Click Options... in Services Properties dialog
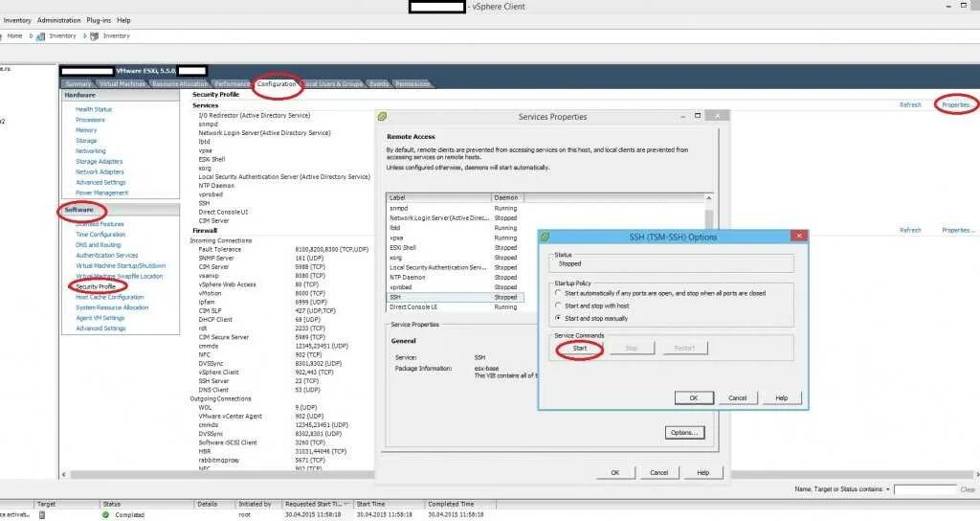Screen dimensions: 980x521 (684, 433)
